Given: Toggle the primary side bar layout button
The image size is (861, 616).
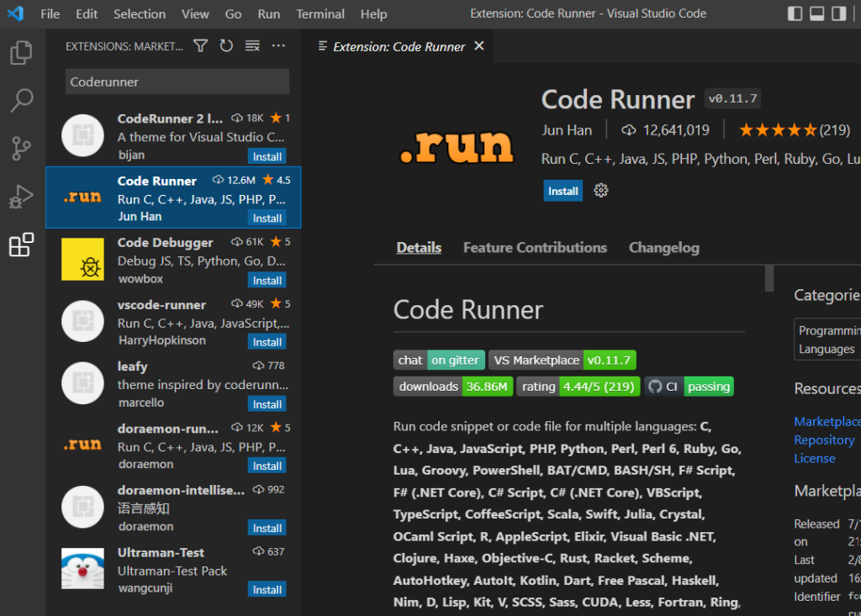Looking at the screenshot, I should [x=795, y=13].
